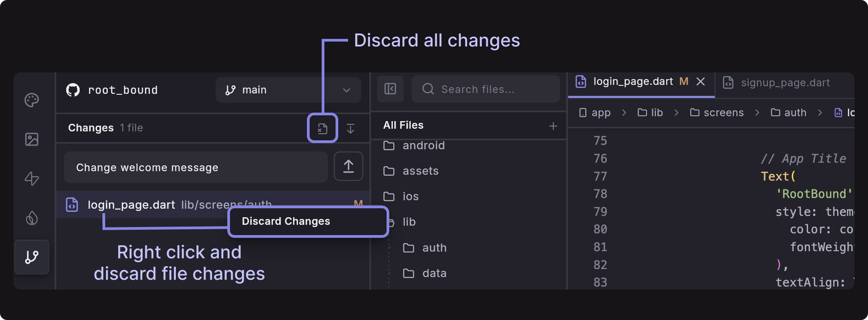Viewport: 868px width, 320px height.
Task: Click the commit message text field
Action: coord(196,168)
